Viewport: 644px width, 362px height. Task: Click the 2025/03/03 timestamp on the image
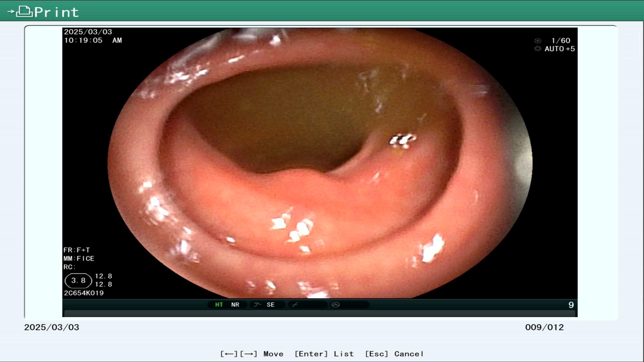(x=88, y=32)
